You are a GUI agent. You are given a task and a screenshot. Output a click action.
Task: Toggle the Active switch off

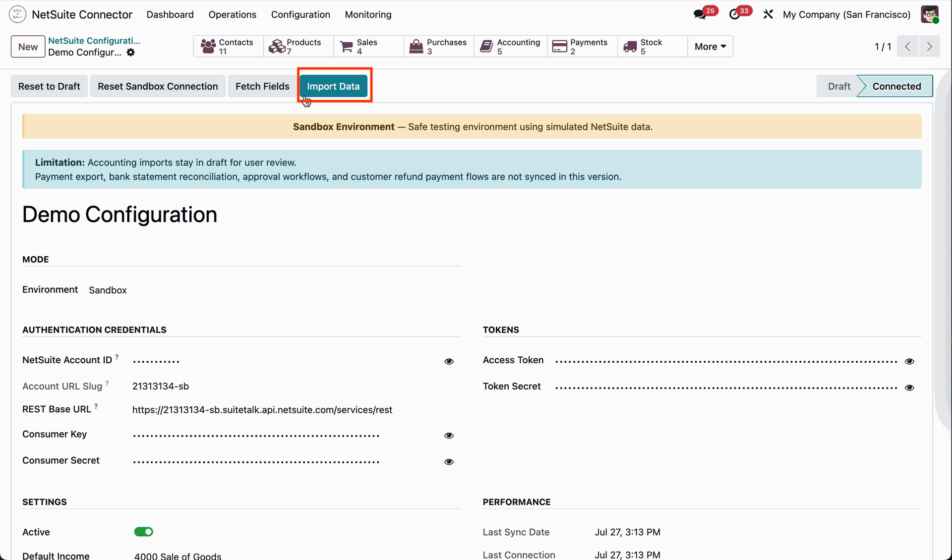point(144,532)
